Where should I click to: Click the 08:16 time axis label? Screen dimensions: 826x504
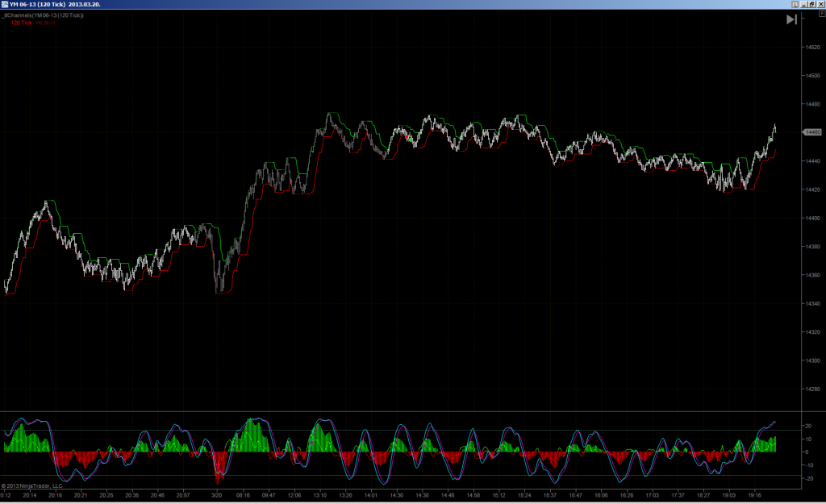(x=243, y=495)
